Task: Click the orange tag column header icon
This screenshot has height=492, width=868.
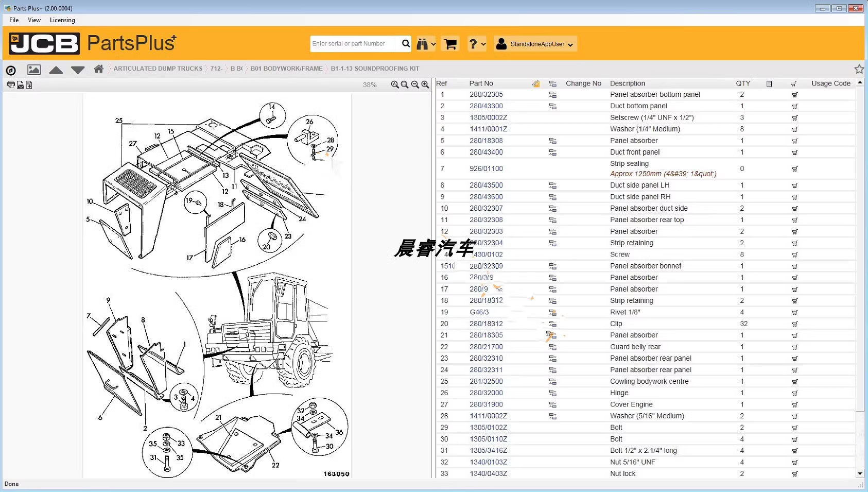Action: click(536, 83)
